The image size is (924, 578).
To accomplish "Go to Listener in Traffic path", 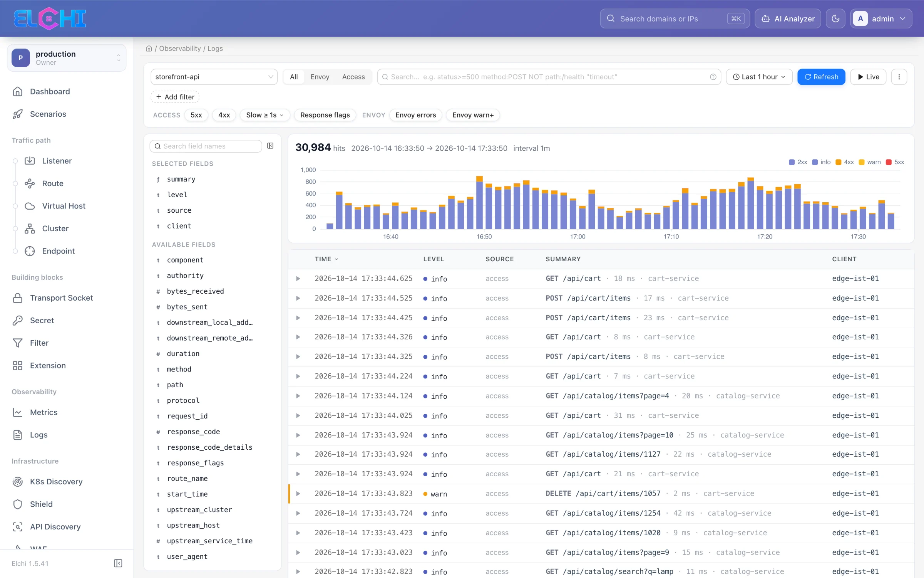I will (x=57, y=161).
